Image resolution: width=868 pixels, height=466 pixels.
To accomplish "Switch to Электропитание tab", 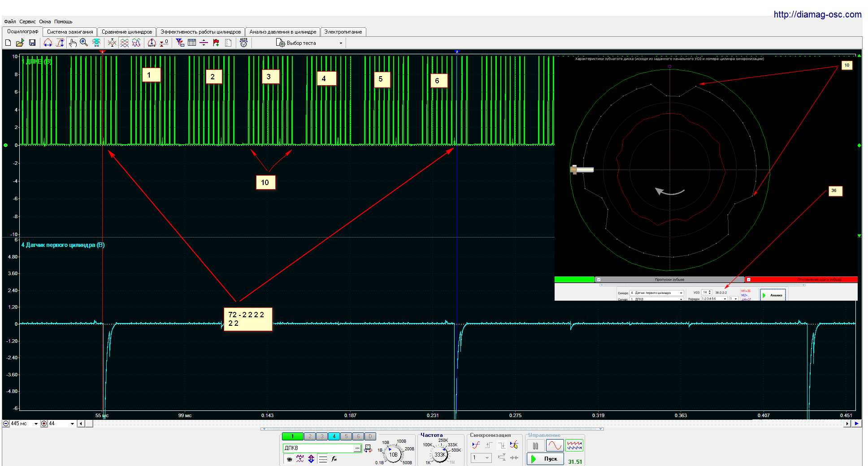I will [x=343, y=32].
